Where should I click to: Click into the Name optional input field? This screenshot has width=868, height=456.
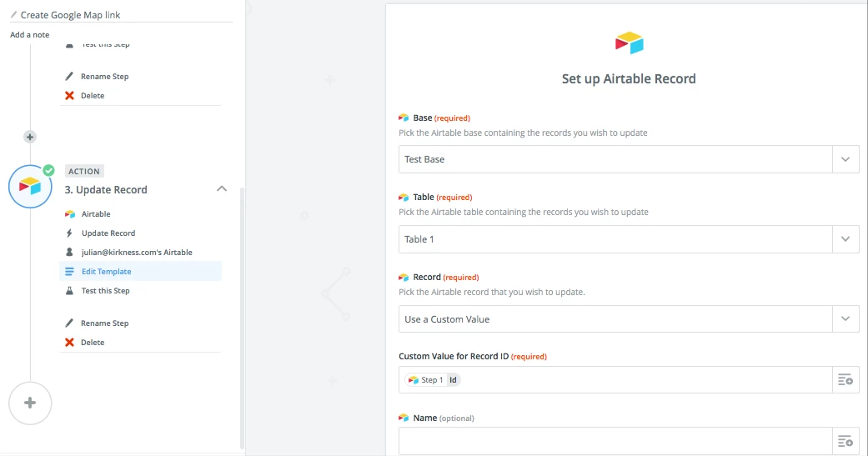pyautogui.click(x=615, y=441)
